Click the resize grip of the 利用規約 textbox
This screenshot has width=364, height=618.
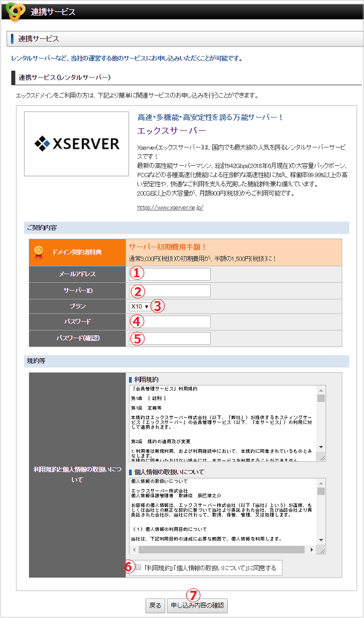(321, 457)
